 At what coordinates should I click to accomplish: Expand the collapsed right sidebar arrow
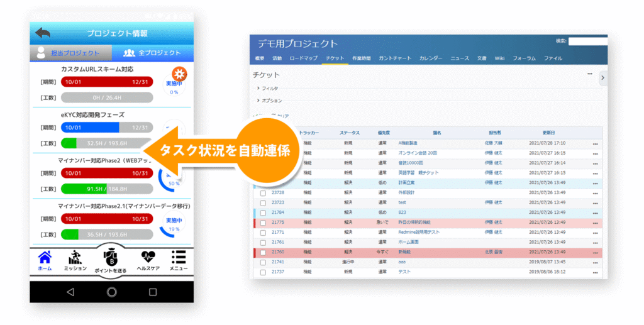602,77
